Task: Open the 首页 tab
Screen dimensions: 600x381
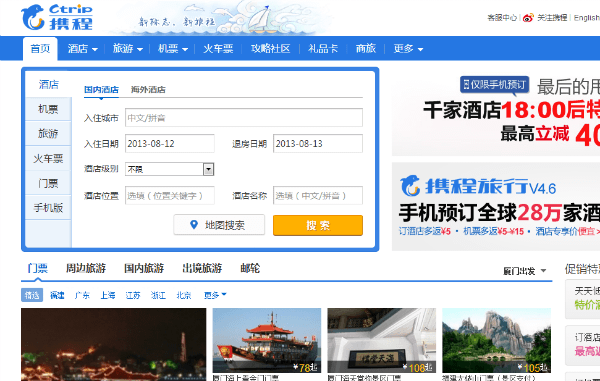Action: 40,49
